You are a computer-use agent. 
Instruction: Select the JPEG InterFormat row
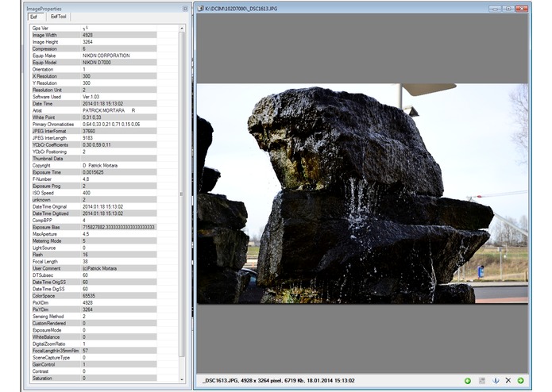pos(94,131)
